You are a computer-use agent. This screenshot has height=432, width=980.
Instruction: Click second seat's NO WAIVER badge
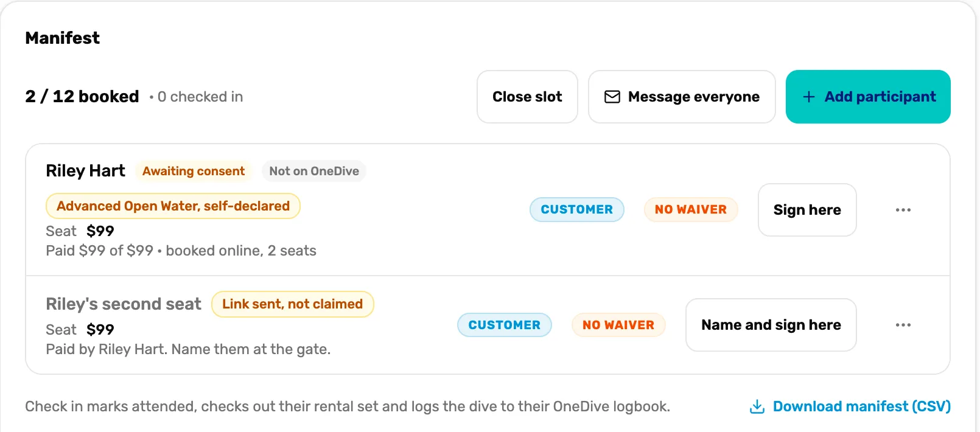click(618, 325)
